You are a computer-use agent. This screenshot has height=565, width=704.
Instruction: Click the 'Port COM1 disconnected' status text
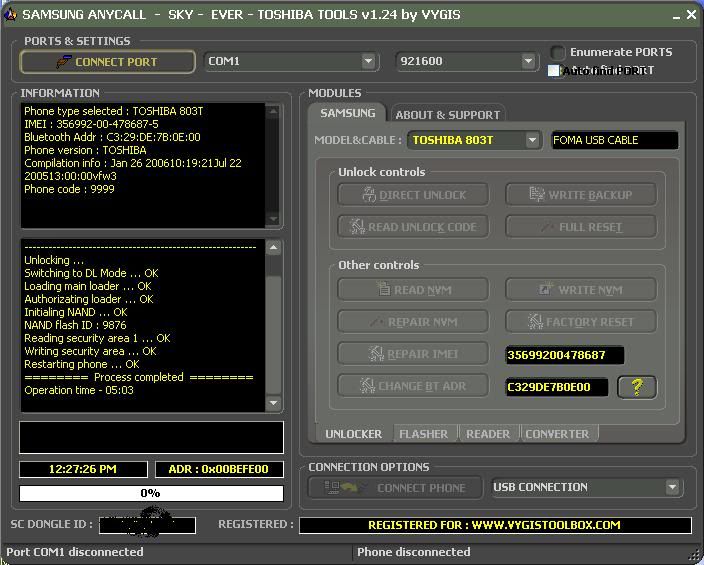(75, 552)
